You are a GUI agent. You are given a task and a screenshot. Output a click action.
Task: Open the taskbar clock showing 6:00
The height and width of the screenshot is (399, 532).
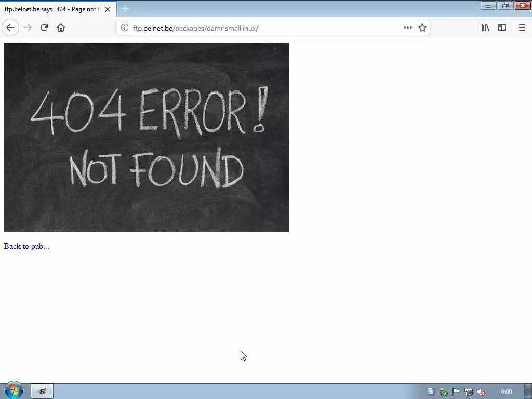click(506, 392)
